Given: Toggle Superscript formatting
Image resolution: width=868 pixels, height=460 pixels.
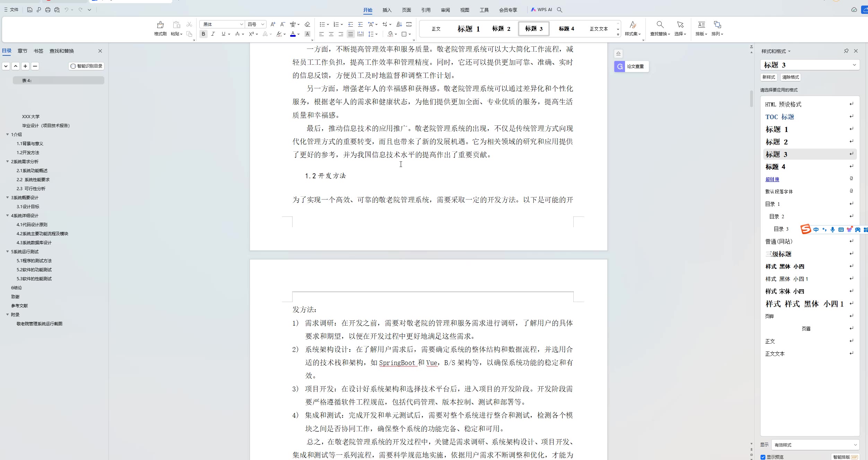Looking at the screenshot, I should [251, 34].
